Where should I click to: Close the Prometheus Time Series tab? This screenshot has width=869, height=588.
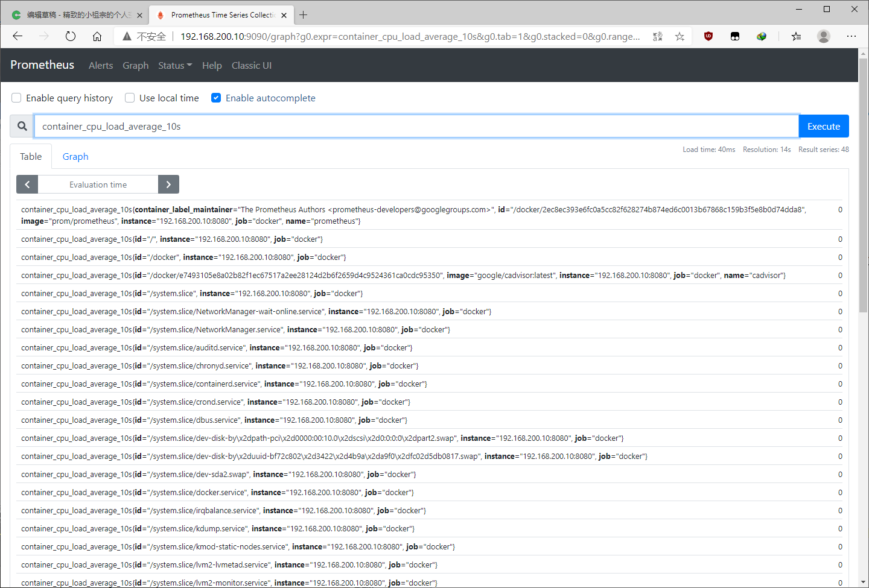[284, 15]
